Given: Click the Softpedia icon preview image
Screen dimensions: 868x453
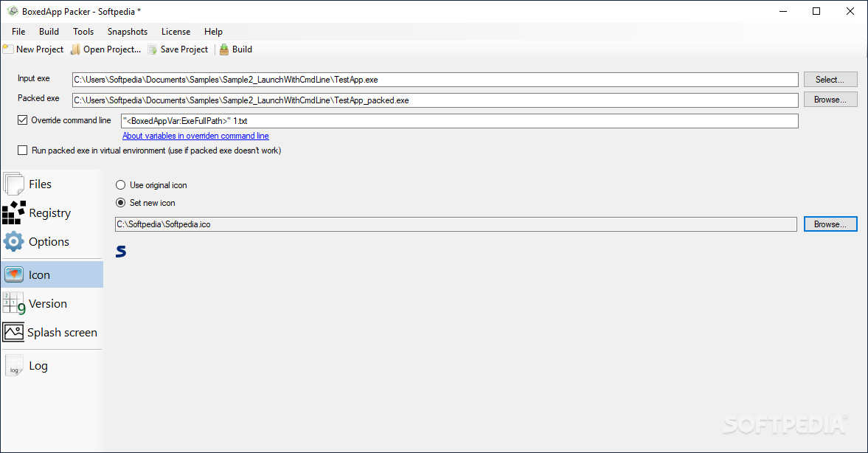Looking at the screenshot, I should point(121,252).
